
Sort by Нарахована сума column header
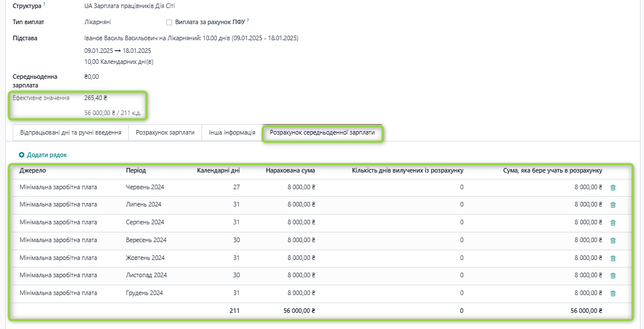(290, 171)
